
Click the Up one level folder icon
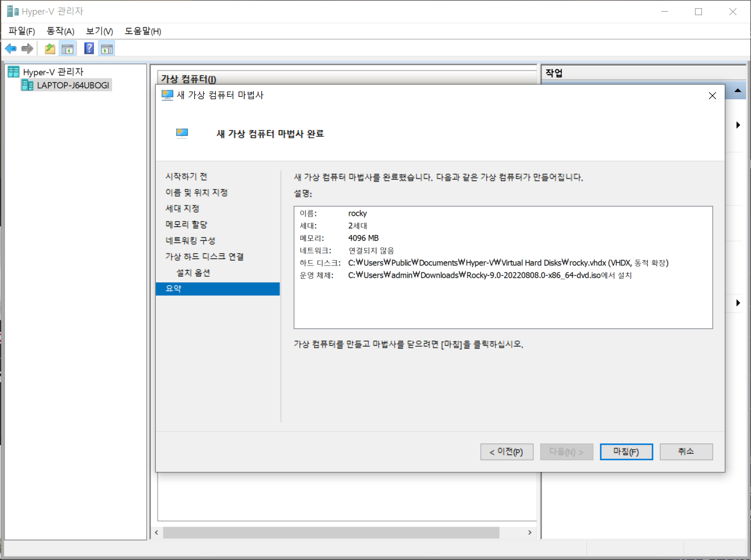pos(50,48)
